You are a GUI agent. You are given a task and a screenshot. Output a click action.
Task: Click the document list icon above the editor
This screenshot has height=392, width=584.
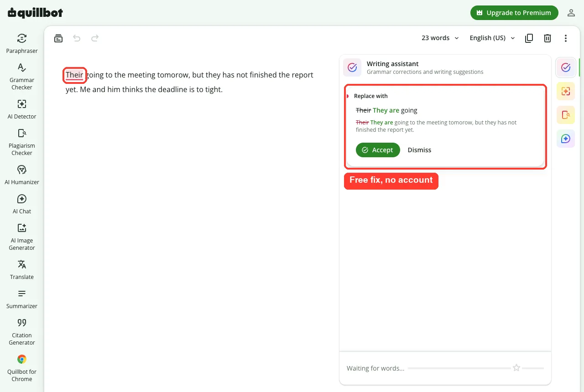[58, 38]
